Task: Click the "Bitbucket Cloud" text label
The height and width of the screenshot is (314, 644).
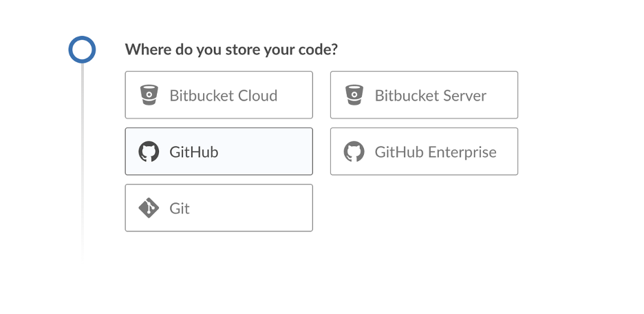Action: 224,96
